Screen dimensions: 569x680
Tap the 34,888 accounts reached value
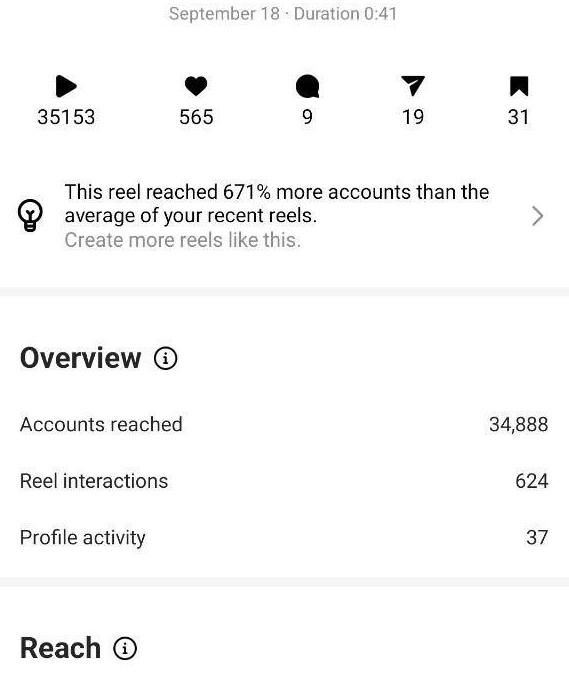(x=519, y=425)
